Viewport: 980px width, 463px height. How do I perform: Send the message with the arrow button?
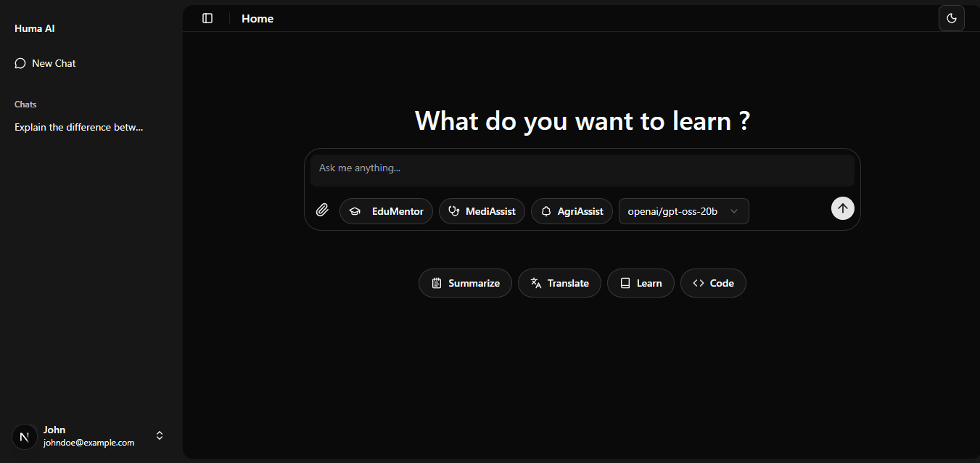pos(842,208)
